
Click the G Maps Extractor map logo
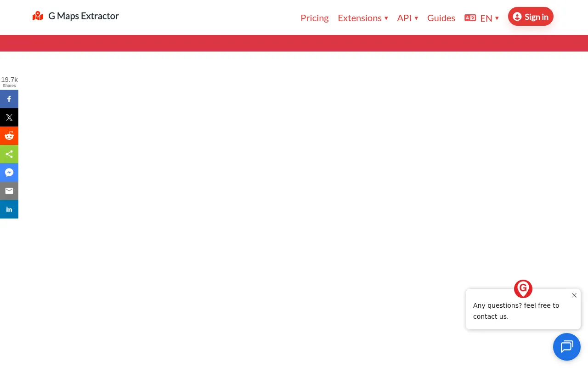click(x=38, y=16)
